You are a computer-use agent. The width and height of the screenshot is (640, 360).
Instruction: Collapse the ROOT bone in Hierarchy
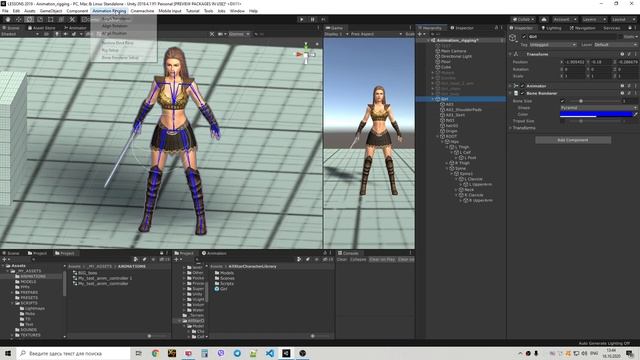point(438,136)
